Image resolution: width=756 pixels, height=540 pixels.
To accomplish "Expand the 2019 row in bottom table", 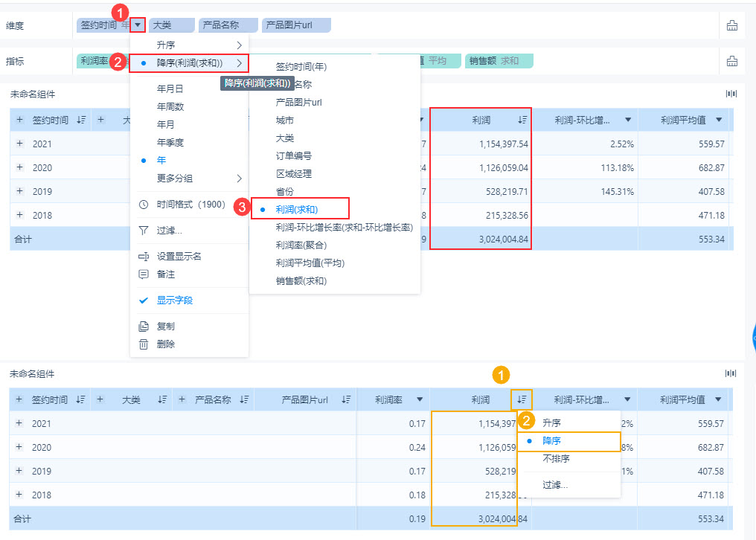I will (19, 471).
